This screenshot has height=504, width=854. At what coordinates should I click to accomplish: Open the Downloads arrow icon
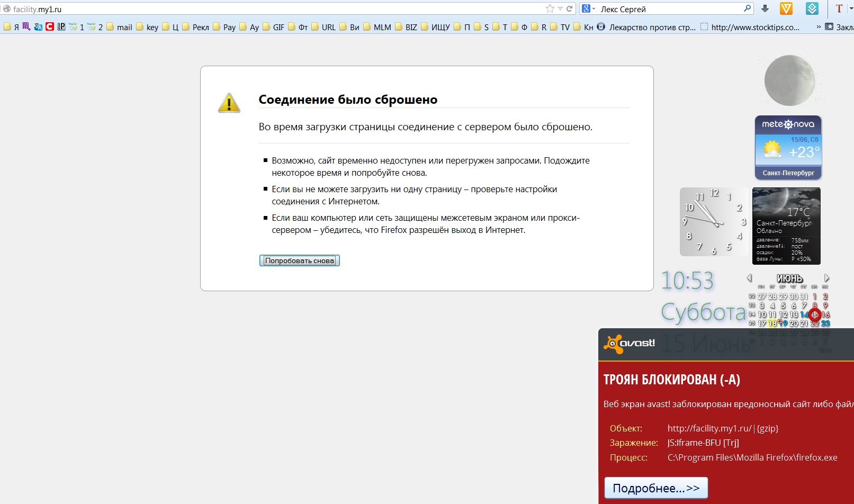(765, 8)
